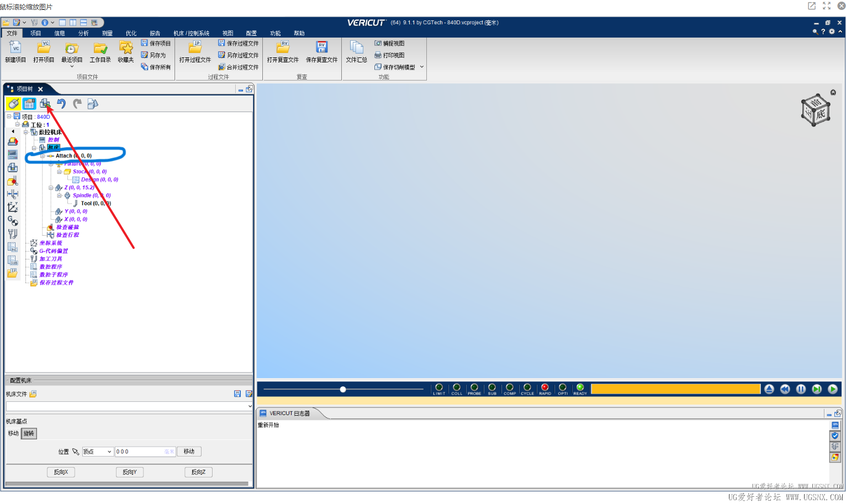846x504 pixels.
Task: Click the 移动 button beside position field
Action: 189,452
